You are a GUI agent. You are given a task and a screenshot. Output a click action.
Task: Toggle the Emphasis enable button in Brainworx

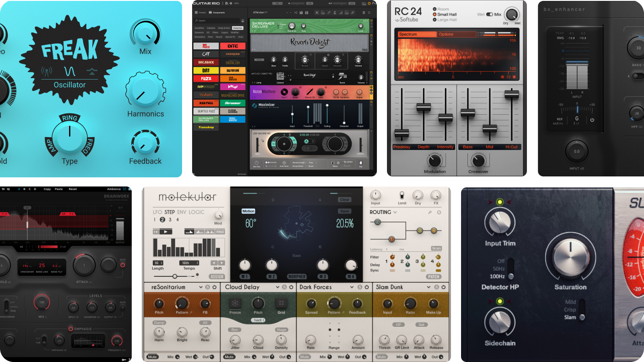point(70,328)
